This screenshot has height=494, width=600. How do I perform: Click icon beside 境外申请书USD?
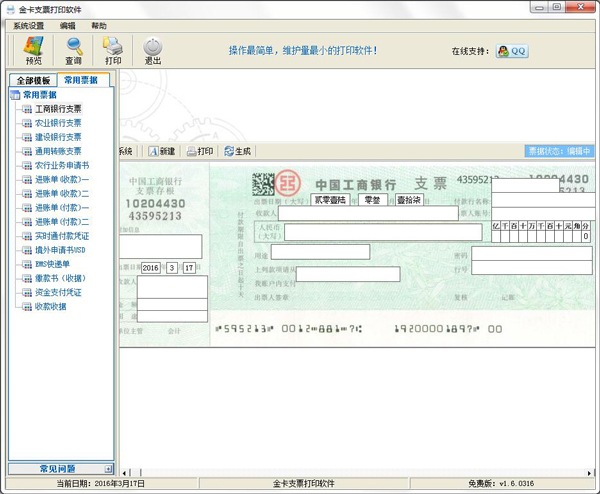click(27, 250)
